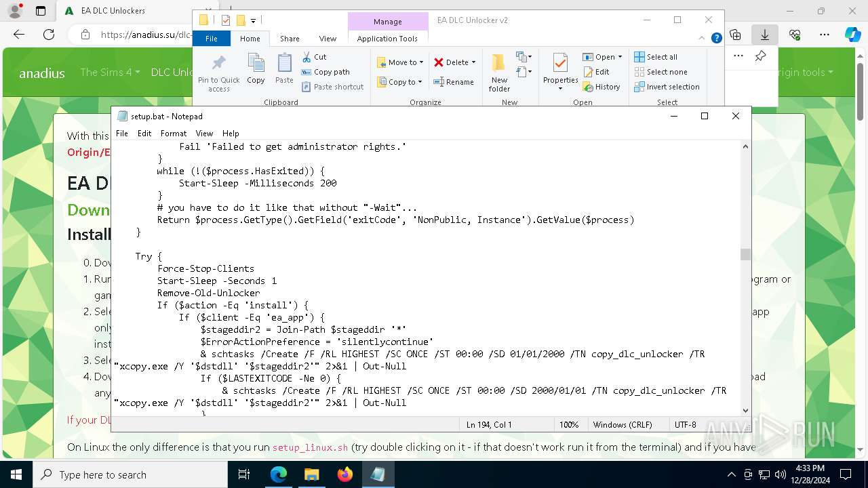Click Cut in the Clipboard group
The width and height of the screenshot is (868, 488).
[314, 57]
